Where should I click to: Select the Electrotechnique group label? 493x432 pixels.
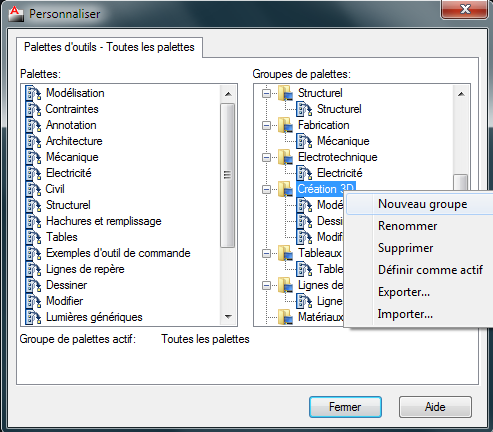click(x=338, y=157)
